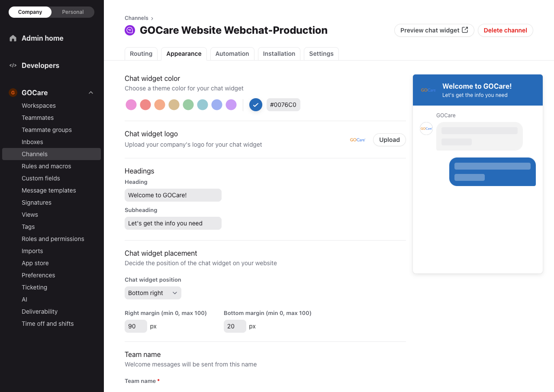This screenshot has height=392, width=554.
Task: Click the GOCare logo in preview header
Action: coord(428,90)
